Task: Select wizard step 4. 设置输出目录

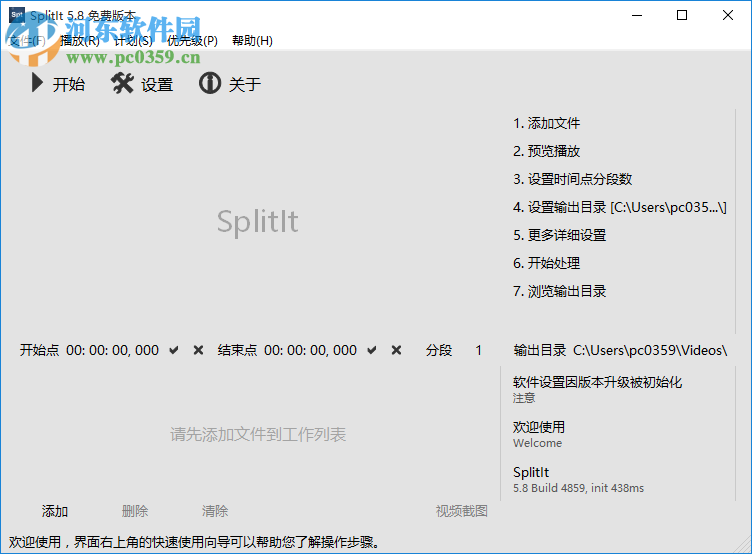Action: pyautogui.click(x=620, y=207)
